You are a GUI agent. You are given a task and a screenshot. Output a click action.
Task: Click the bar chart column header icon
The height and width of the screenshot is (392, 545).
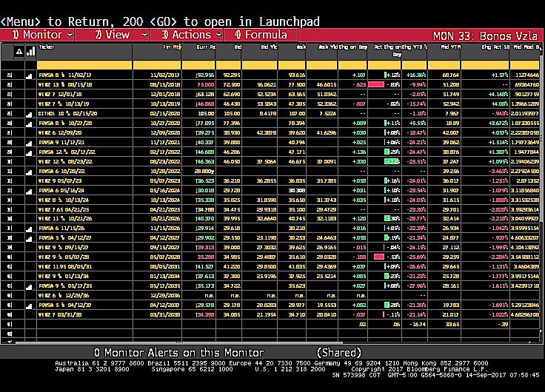31,52
